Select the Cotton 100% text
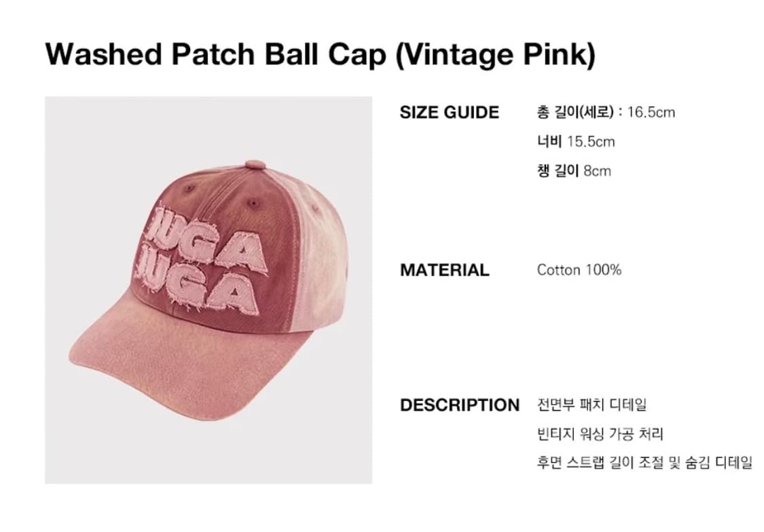The image size is (764, 532). point(579,270)
